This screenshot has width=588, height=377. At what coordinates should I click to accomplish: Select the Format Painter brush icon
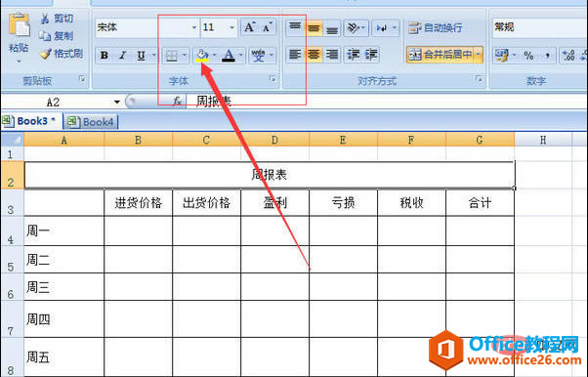coord(45,54)
